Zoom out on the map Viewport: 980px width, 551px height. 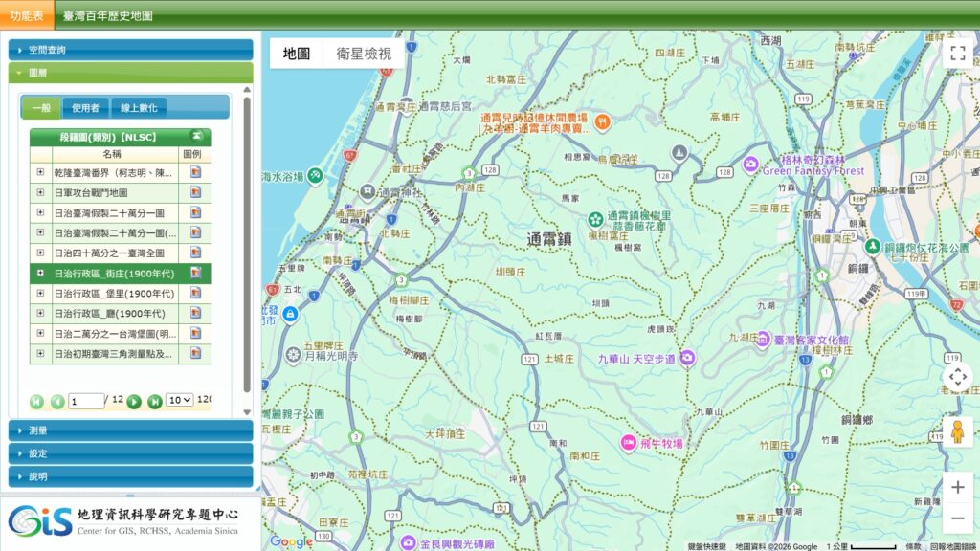957,518
